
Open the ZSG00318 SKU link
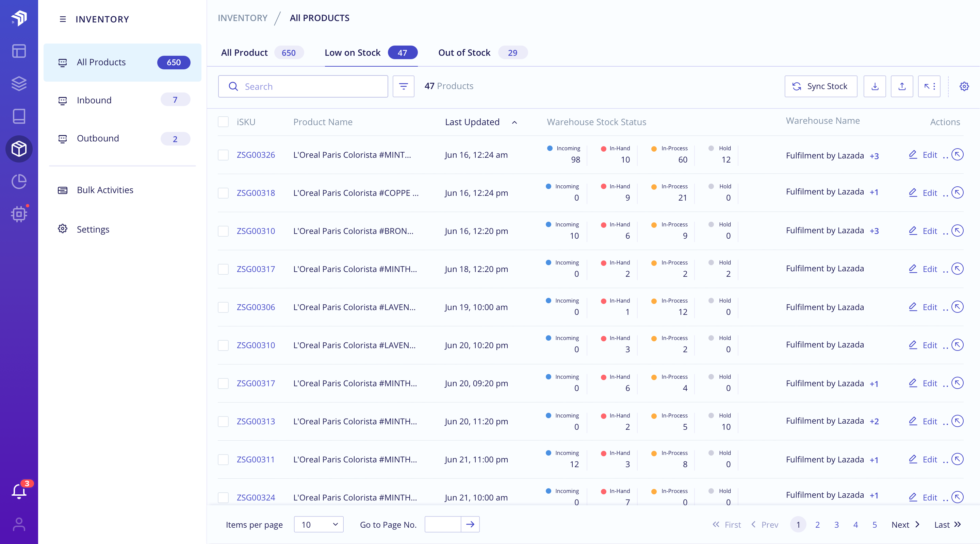(x=256, y=193)
